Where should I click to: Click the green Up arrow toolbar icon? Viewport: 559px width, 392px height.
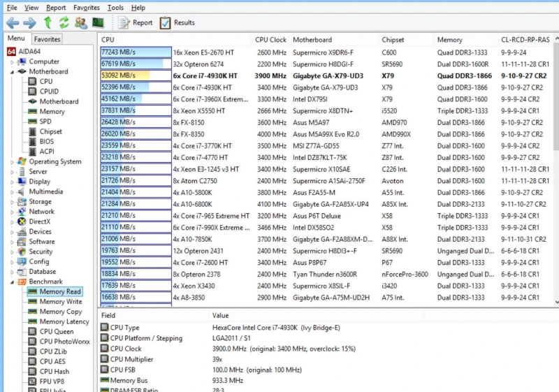click(x=48, y=23)
